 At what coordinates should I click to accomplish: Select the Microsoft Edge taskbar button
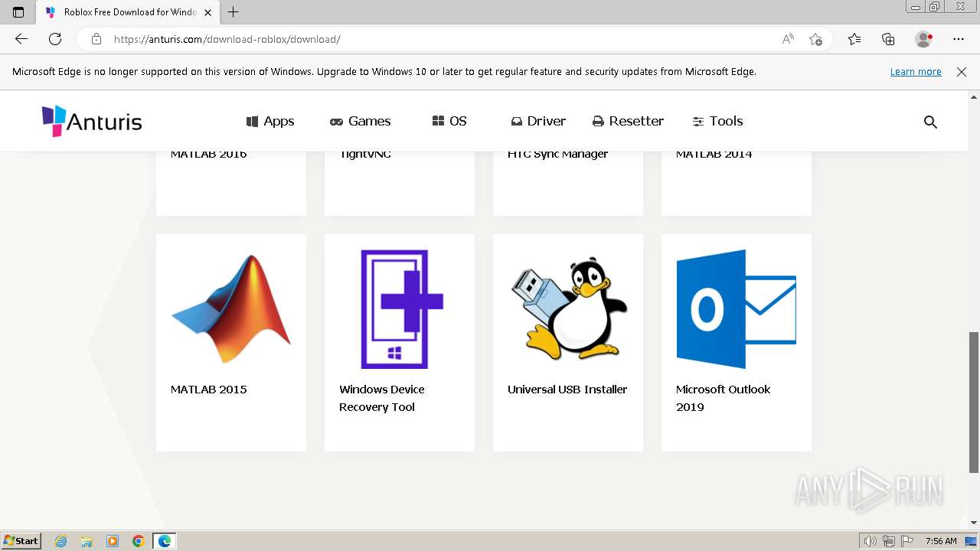(x=165, y=541)
